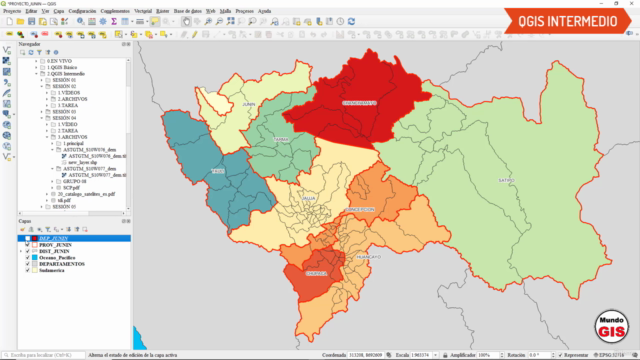Expand the SESIÓN 01 folder

(42, 80)
